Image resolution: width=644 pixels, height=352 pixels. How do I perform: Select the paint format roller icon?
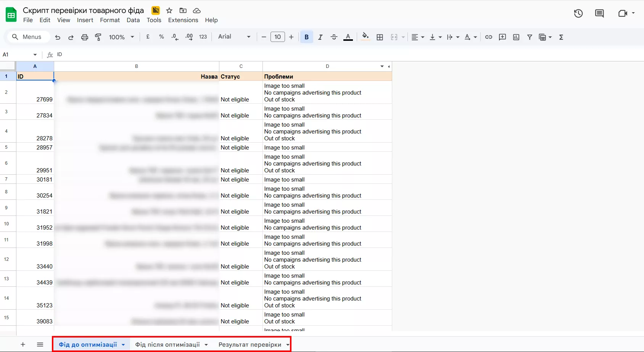(98, 37)
